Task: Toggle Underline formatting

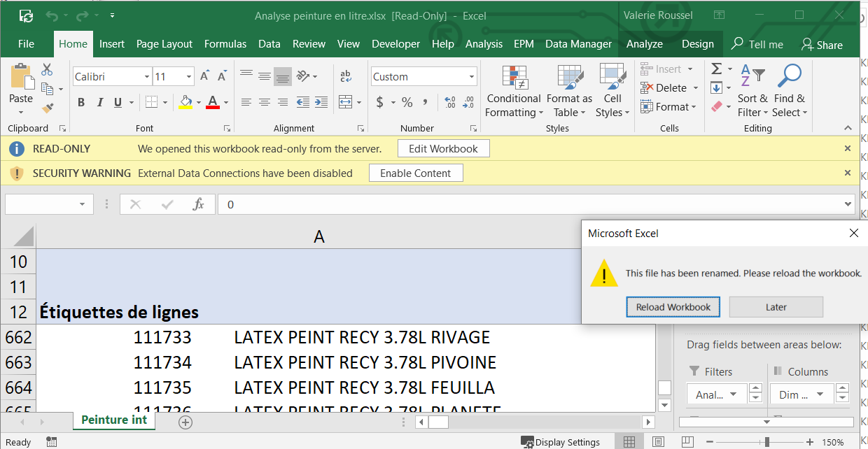Action: coord(118,103)
